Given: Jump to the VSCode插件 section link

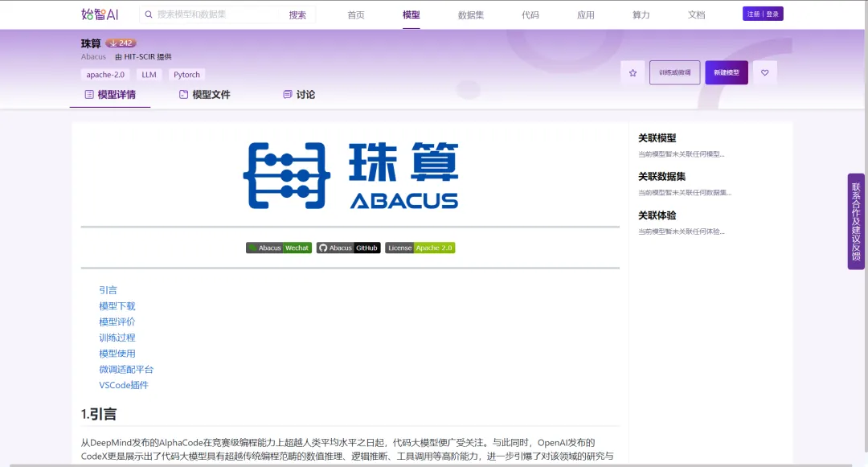Looking at the screenshot, I should click(124, 385).
